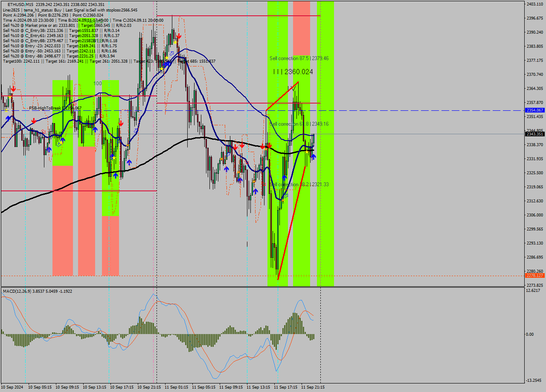Click the 2306.000 price scale value
Image resolution: width=546 pixels, height=392 pixels.
(x=535, y=215)
